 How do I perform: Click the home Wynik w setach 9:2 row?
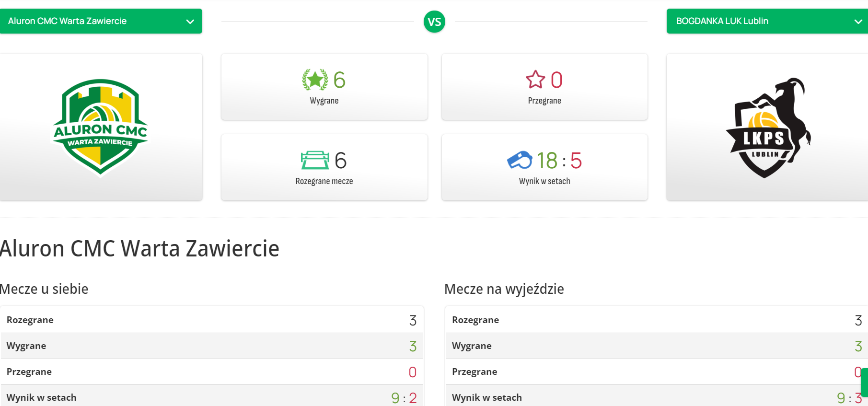(x=212, y=397)
